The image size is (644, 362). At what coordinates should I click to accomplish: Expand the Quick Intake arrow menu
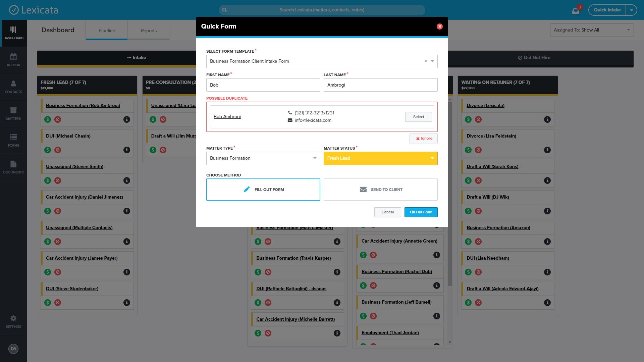[x=631, y=10]
